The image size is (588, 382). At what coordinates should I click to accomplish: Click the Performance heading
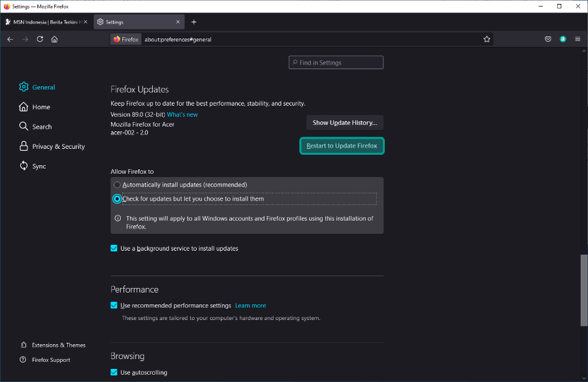coord(134,289)
